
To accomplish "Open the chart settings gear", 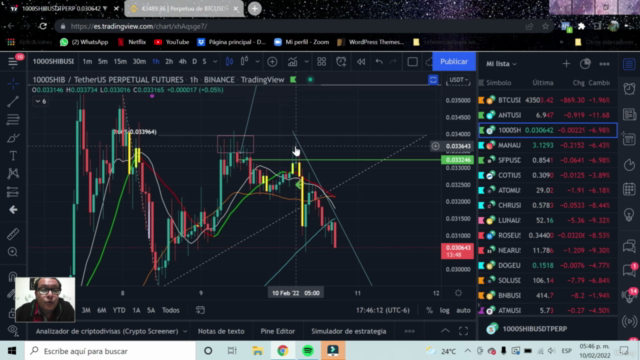I will click(458, 293).
